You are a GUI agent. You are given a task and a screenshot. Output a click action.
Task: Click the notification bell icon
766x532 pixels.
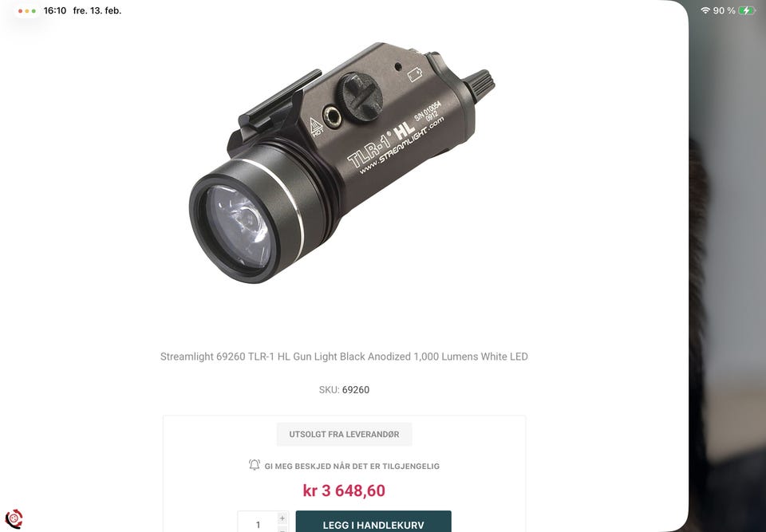point(254,464)
